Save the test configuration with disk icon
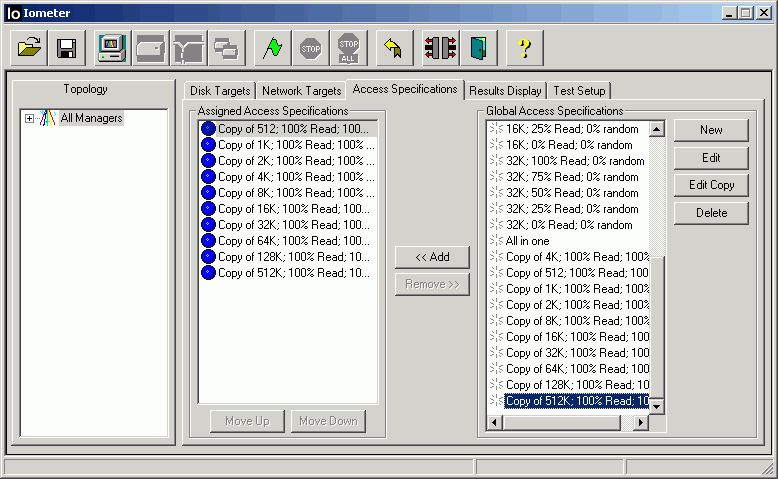 pos(67,48)
